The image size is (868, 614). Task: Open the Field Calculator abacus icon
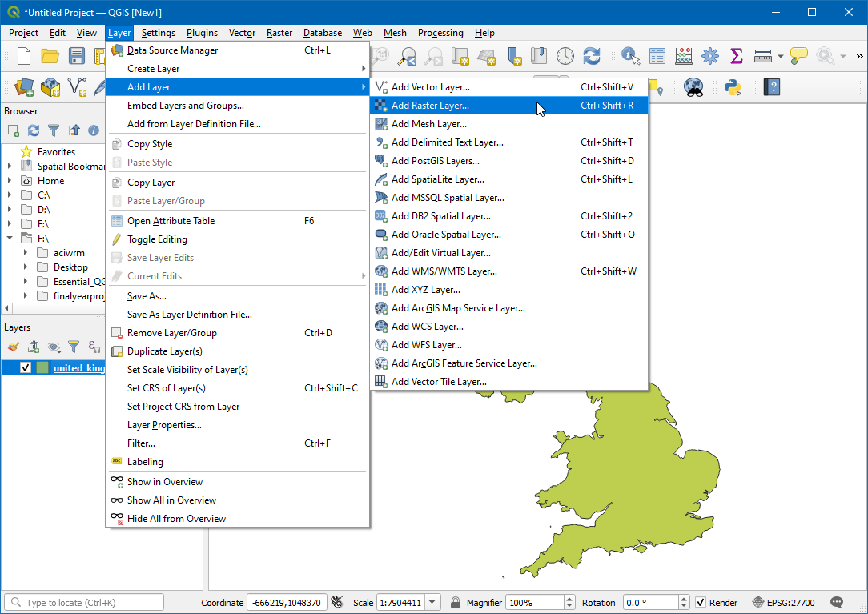pyautogui.click(x=684, y=56)
